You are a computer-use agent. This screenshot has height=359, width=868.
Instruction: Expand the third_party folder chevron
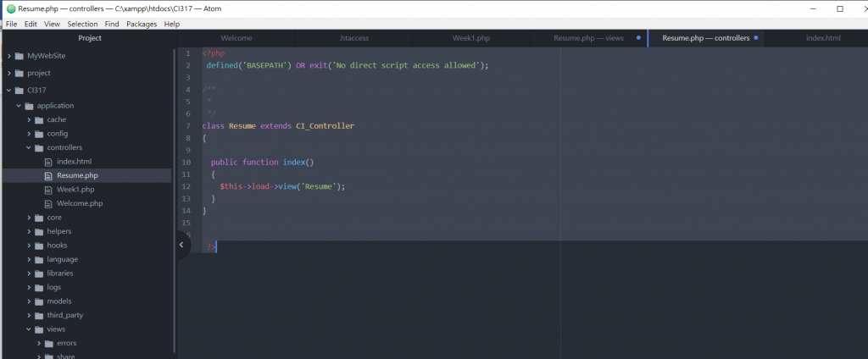click(x=29, y=315)
